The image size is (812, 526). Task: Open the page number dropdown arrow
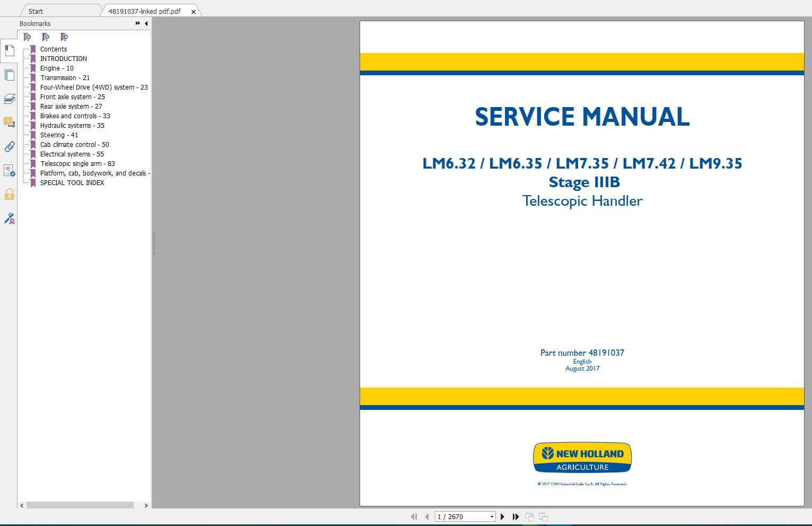click(492, 516)
